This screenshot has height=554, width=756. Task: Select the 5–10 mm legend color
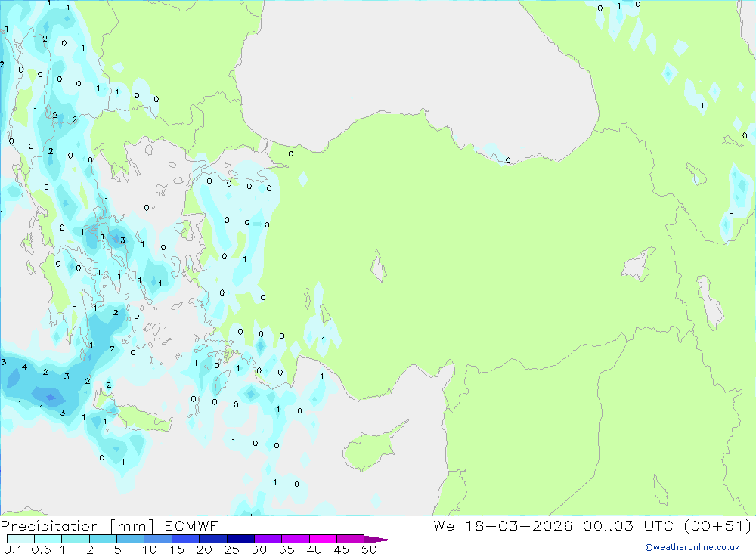coord(131,539)
